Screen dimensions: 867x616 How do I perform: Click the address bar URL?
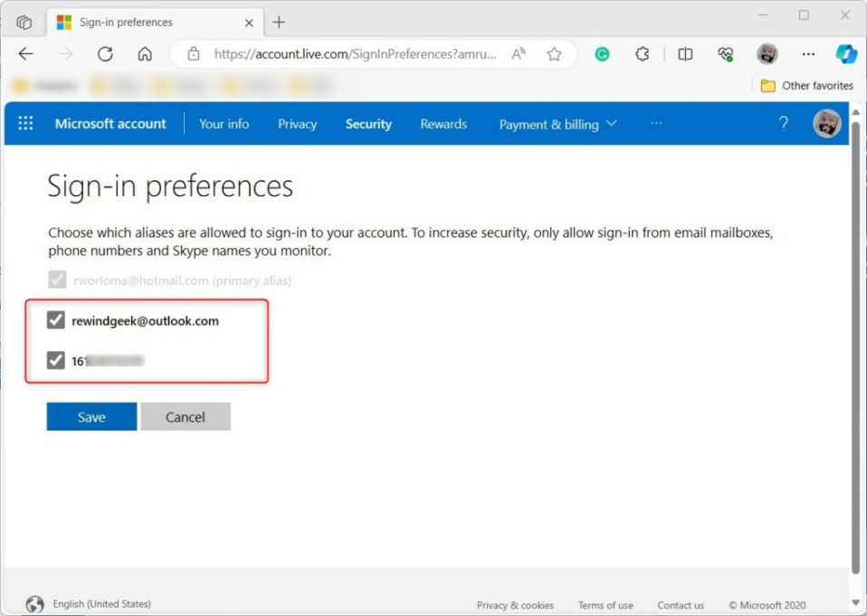(x=355, y=54)
